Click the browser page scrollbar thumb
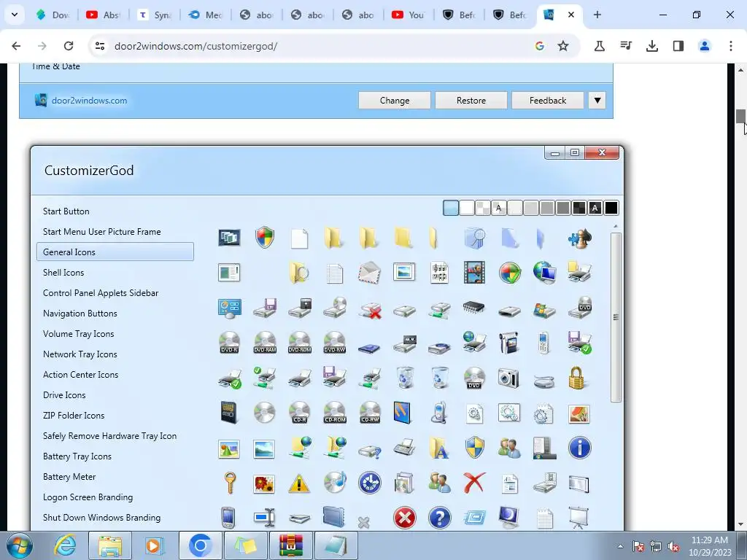The width and height of the screenshot is (747, 560). pos(740,116)
